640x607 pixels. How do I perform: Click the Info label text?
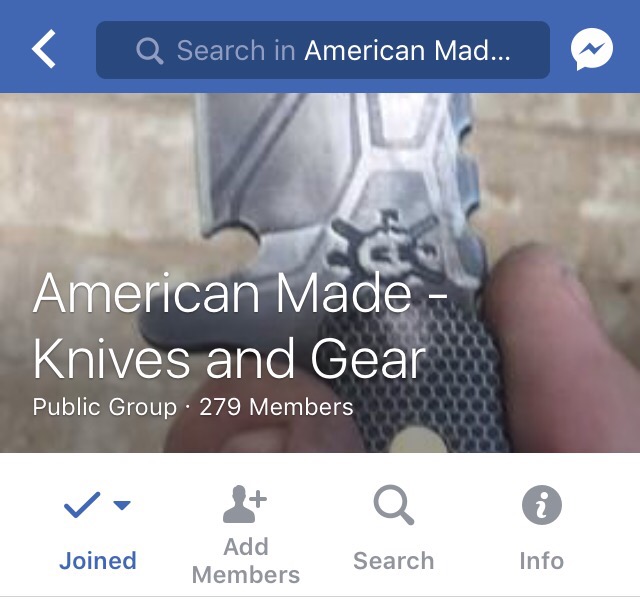(x=542, y=561)
